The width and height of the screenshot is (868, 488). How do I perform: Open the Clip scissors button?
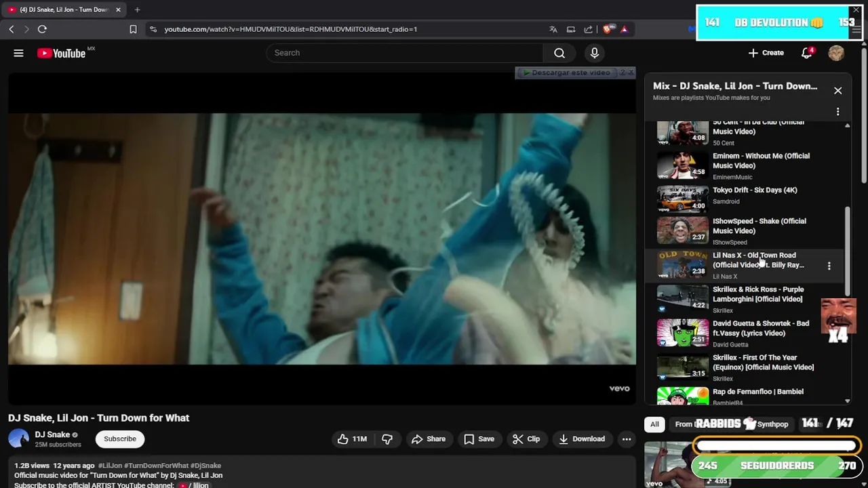(526, 439)
